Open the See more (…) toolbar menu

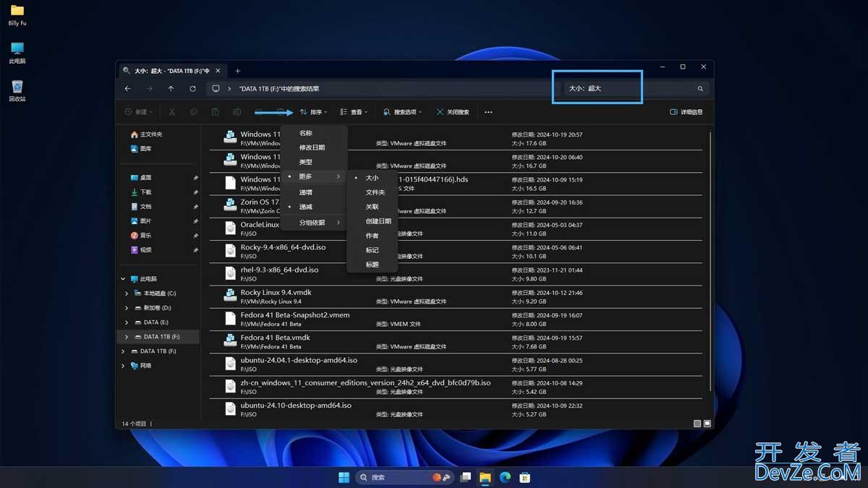(488, 112)
